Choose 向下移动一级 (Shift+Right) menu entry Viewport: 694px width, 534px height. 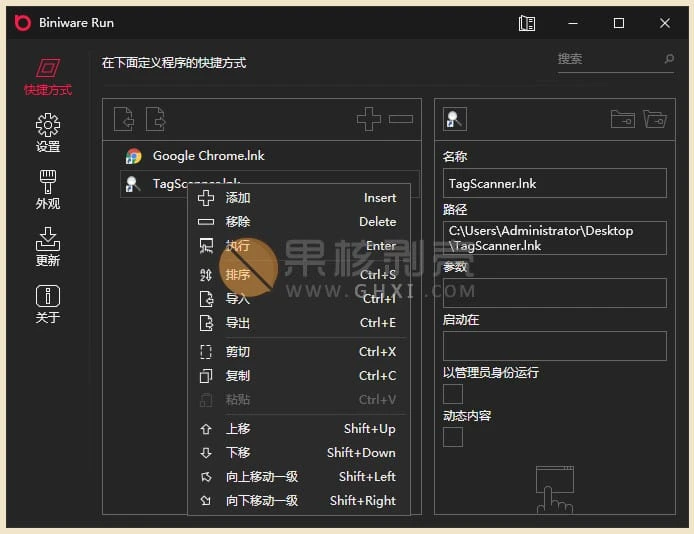(x=299, y=500)
